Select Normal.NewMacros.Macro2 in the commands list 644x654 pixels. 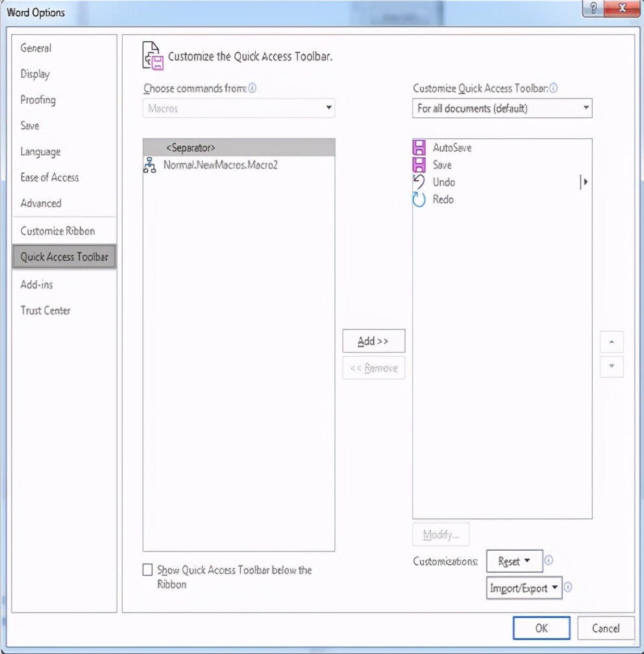pyautogui.click(x=239, y=165)
